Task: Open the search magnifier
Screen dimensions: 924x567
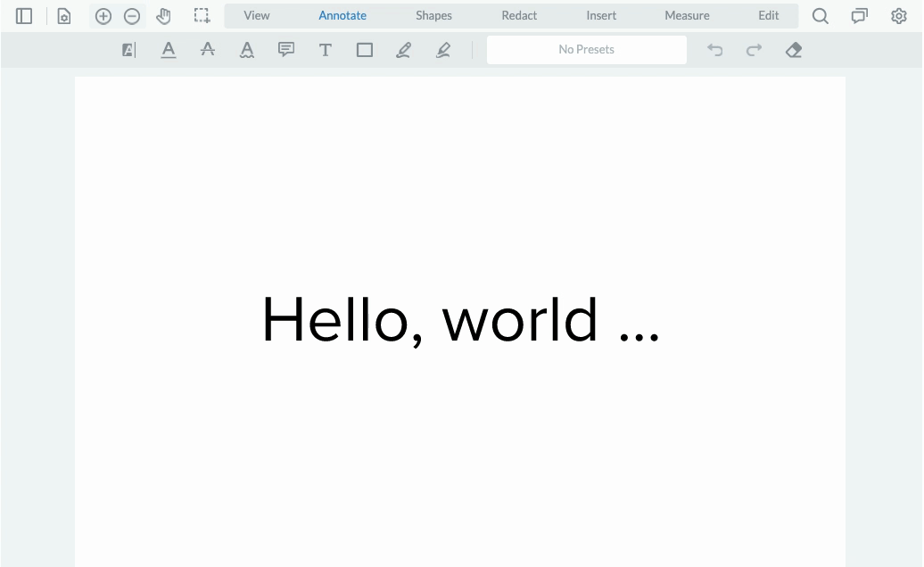Action: coord(820,16)
